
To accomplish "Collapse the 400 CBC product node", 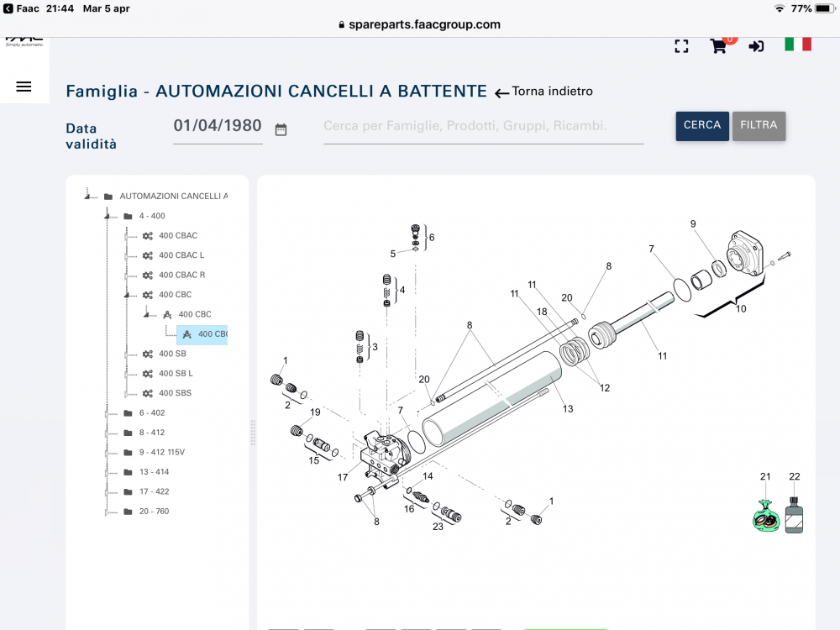I will point(127,295).
